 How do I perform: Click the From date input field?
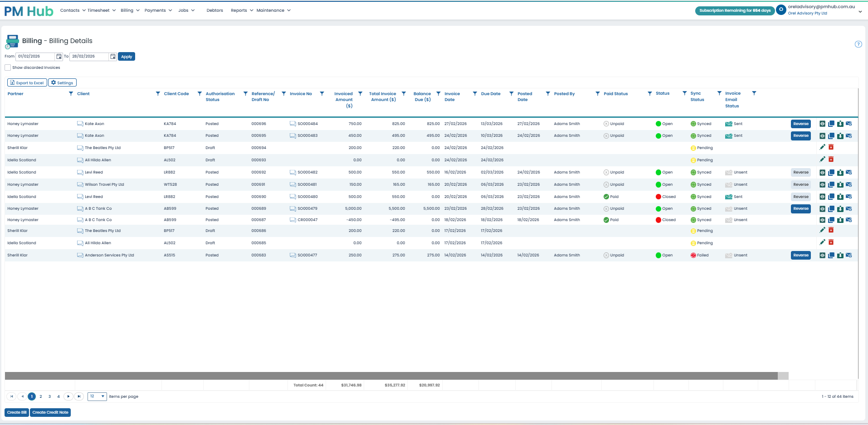click(35, 57)
